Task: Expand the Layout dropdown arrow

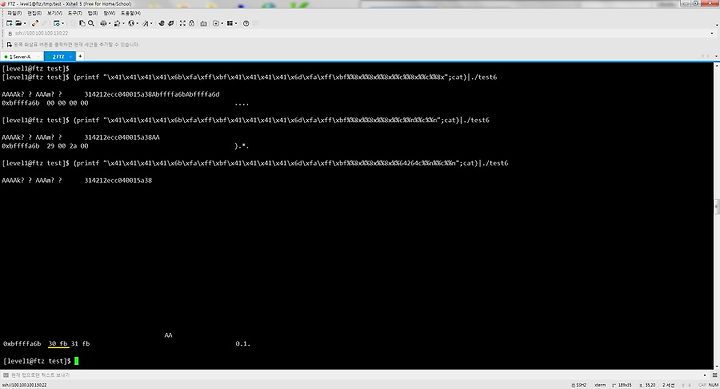Action: point(236,23)
